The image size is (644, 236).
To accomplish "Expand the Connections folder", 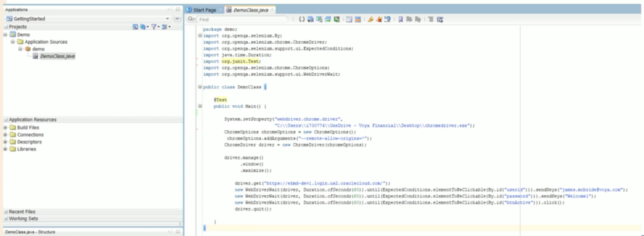I will coord(6,135).
